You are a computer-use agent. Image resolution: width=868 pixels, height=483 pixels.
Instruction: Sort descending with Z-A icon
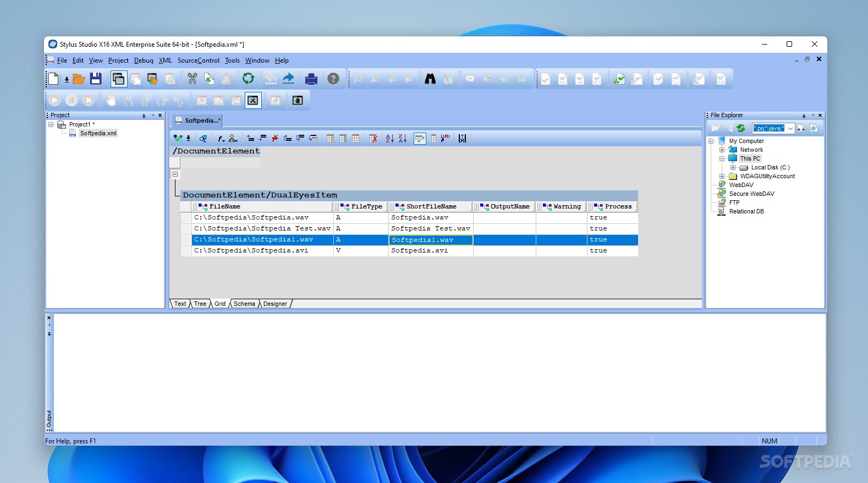pyautogui.click(x=403, y=138)
